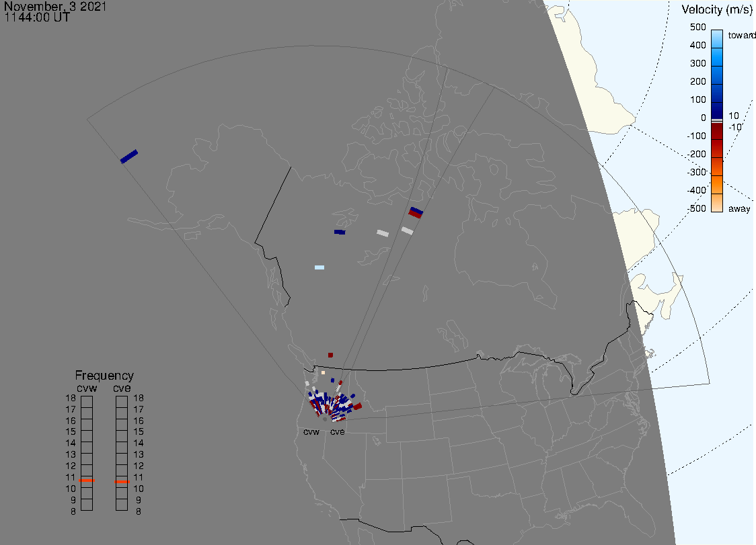Screen dimensions: 756x545
Task: Pick the 100–200 m/s legend color segment
Action: (x=717, y=93)
